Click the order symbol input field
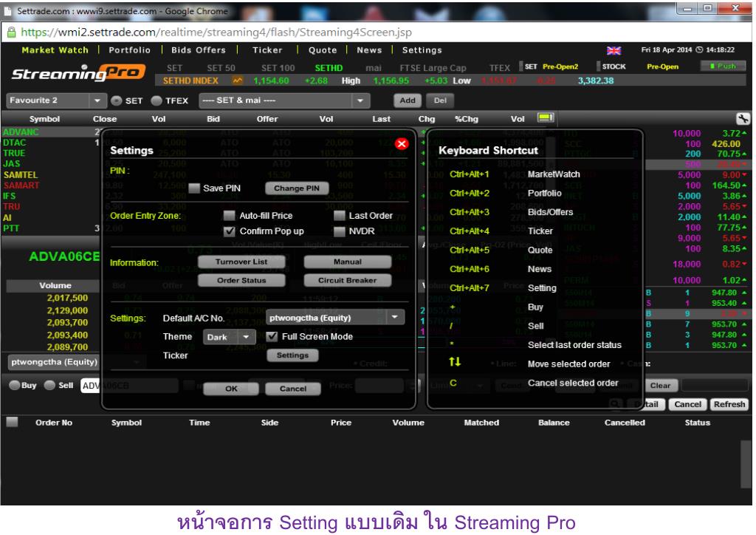Screen dimensions: 756x535 (129, 386)
